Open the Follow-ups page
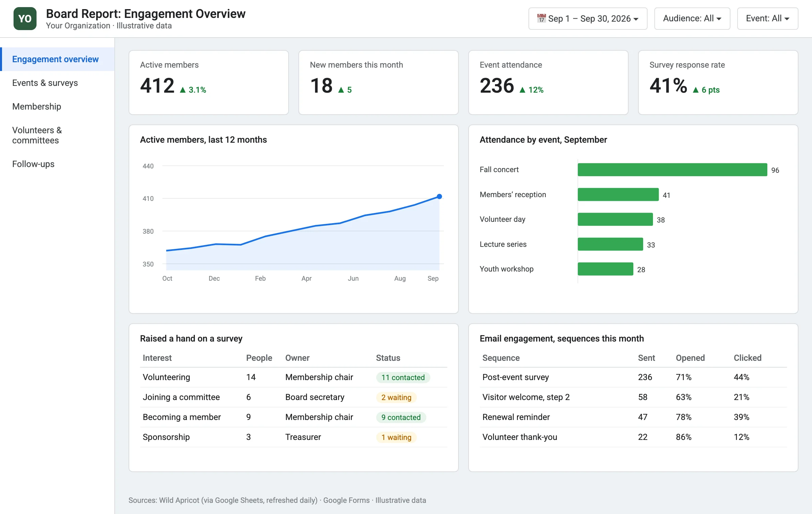Viewport: 812px width, 514px height. [58, 164]
